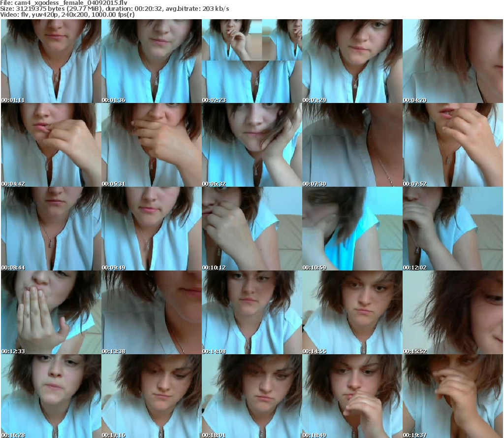The width and height of the screenshot is (504, 438).
Task: Open the frame timestamped 00:04:42
Action: [x=51, y=145]
